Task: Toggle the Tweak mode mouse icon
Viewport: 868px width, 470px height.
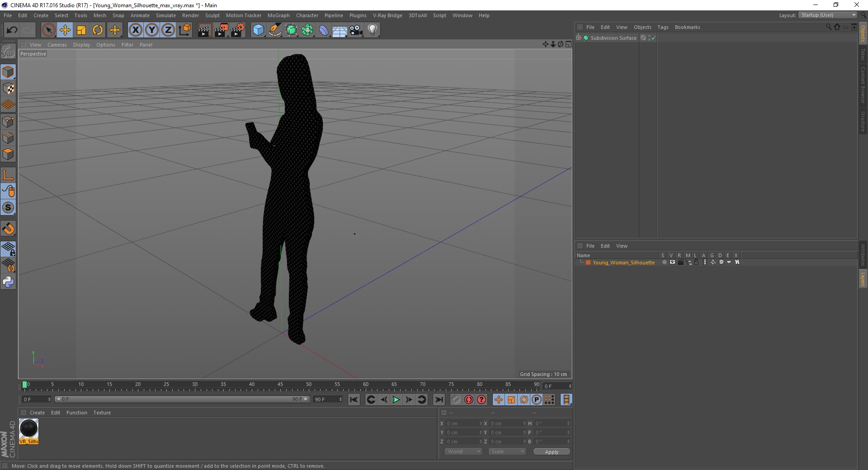Action: pos(8,191)
